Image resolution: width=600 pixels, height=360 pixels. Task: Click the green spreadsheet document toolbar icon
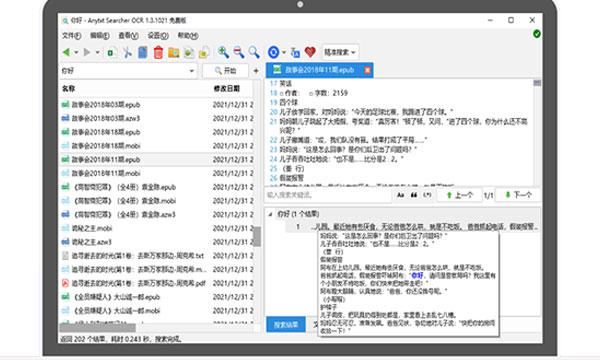pos(112,52)
